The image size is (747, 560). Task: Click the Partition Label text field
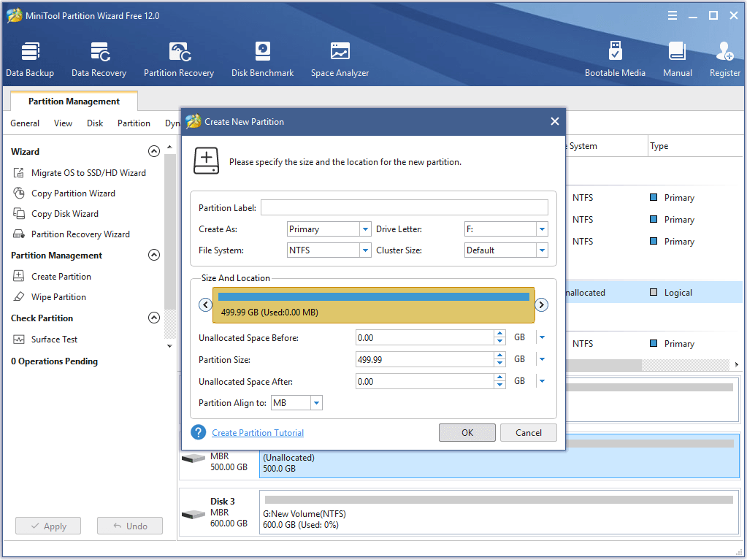[x=405, y=207]
